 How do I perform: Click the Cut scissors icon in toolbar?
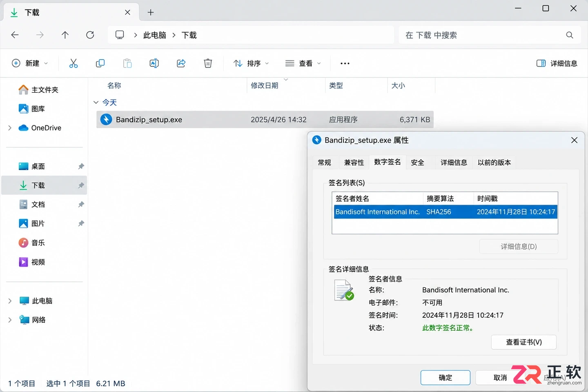73,63
